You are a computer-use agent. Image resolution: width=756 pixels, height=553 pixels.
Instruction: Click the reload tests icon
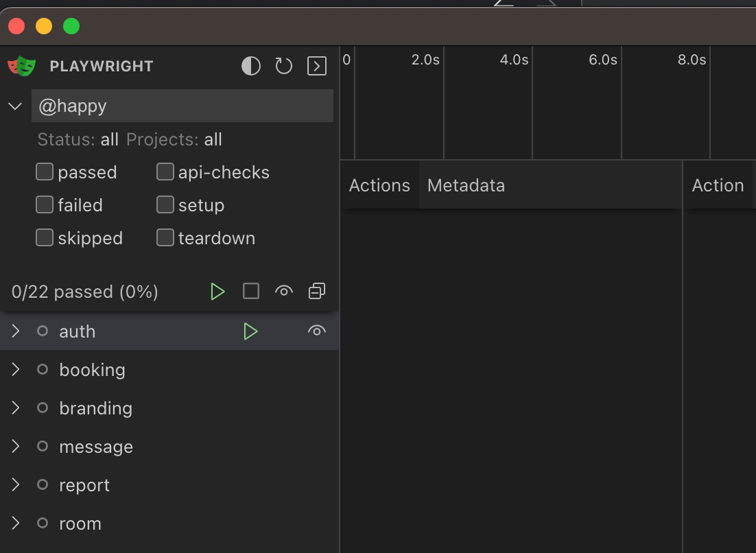283,66
